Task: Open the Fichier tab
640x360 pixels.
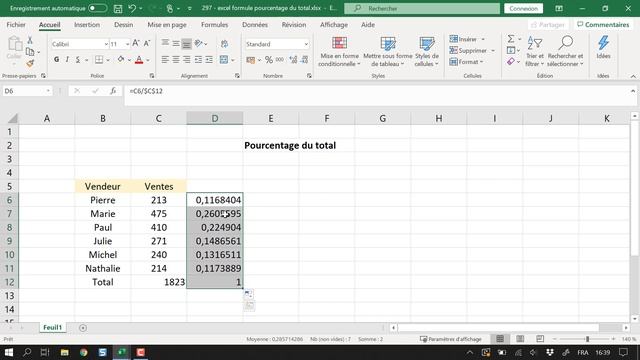Action: [16, 24]
